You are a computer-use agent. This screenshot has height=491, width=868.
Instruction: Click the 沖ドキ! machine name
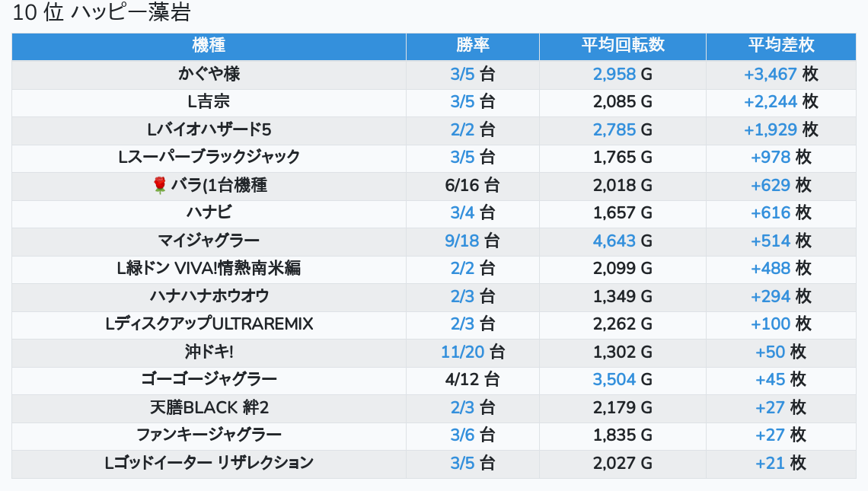[209, 352]
